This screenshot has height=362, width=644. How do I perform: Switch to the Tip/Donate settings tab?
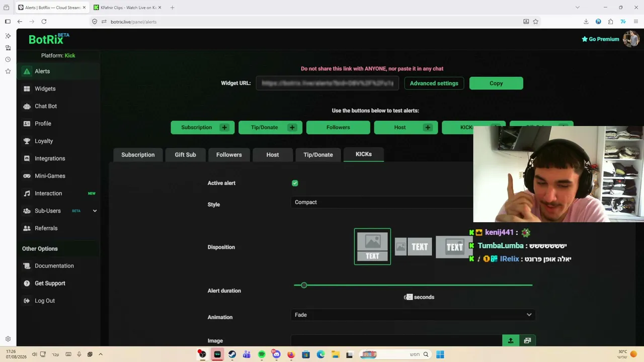tap(318, 155)
